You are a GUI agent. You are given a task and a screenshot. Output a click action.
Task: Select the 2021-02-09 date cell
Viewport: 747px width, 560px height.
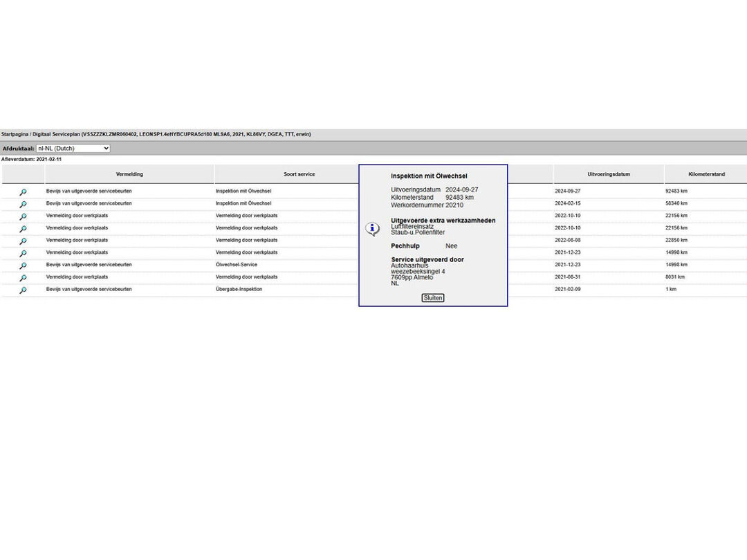pyautogui.click(x=568, y=290)
